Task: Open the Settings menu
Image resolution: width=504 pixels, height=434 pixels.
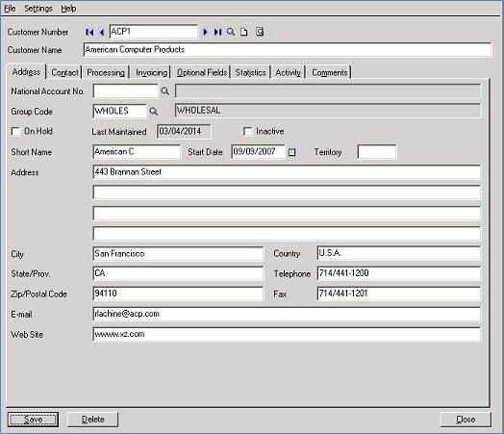Action: coord(38,9)
